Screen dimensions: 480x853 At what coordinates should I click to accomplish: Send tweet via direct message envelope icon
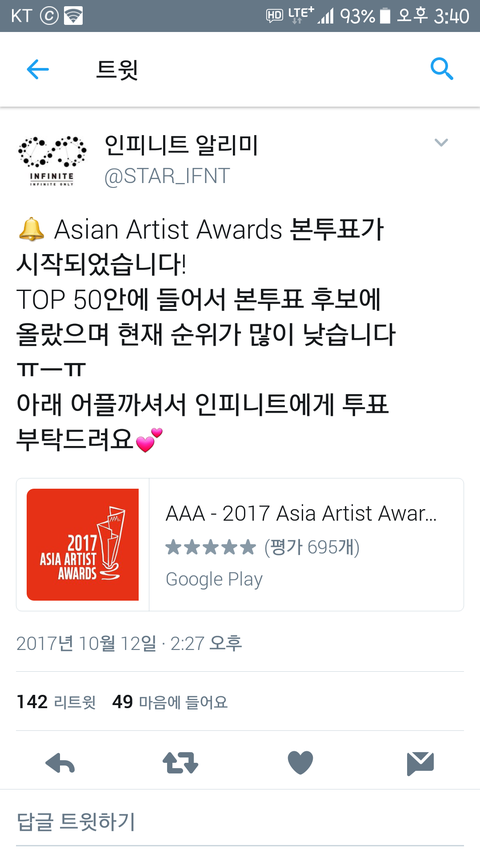[x=420, y=763]
